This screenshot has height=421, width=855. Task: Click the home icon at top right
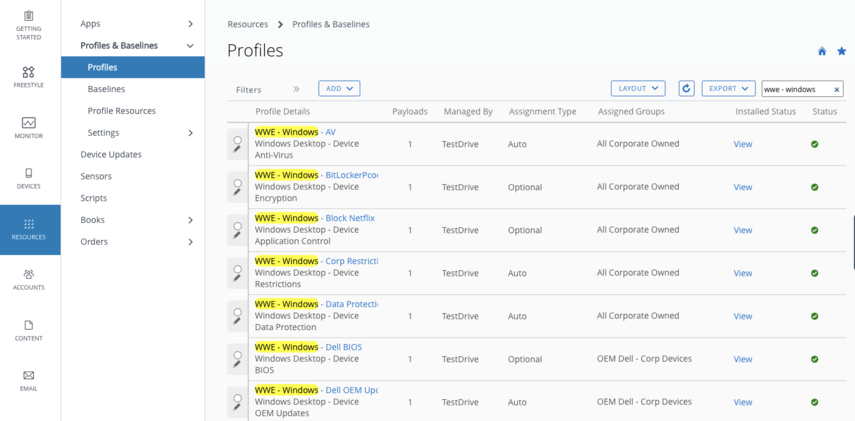pyautogui.click(x=822, y=51)
